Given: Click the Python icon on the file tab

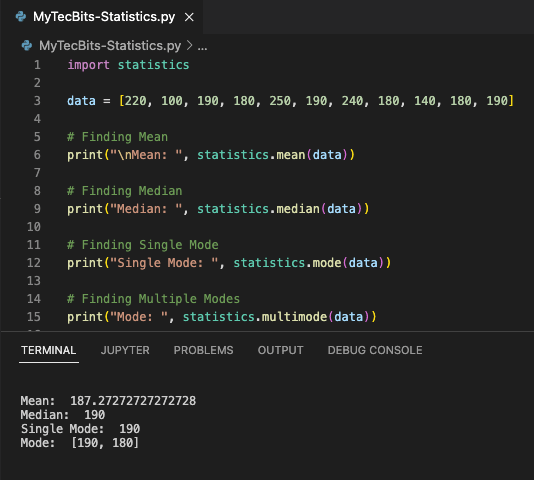Looking at the screenshot, I should pos(21,17).
